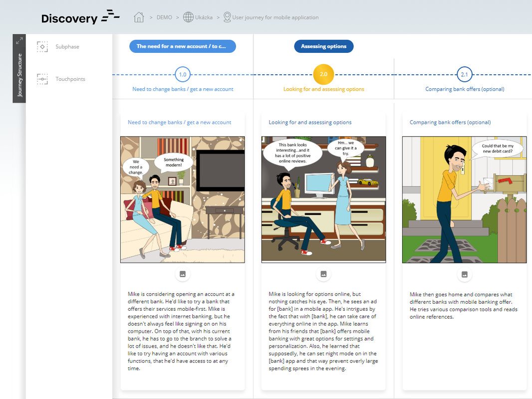Click the Assessing options phase button
532x399 pixels.
point(323,46)
